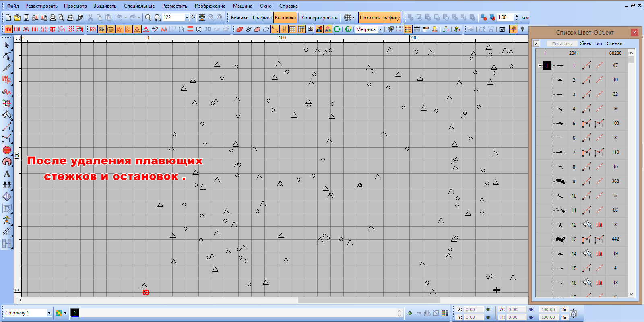Click the red stamp icon in view toolbar
The width and height of the screenshot is (644, 322).
coord(435,29)
